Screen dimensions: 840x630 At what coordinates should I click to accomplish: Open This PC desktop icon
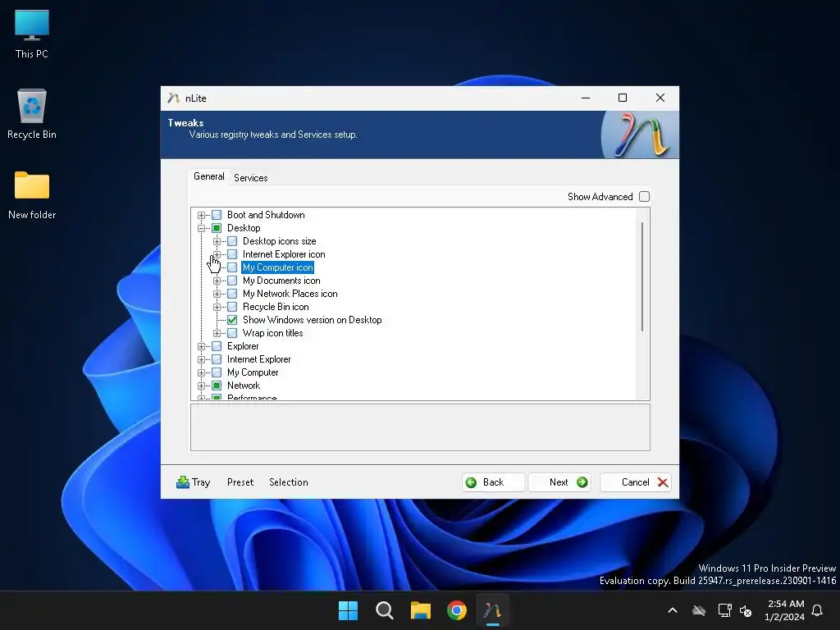32,33
